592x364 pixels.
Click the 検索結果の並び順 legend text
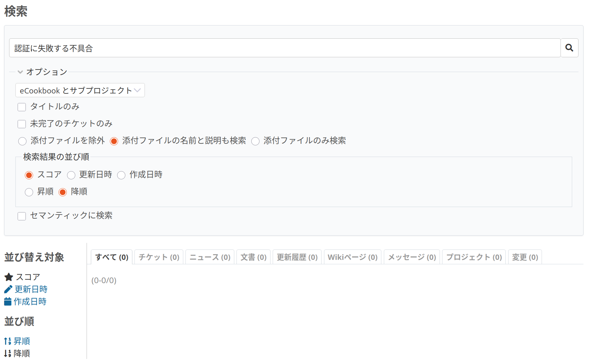(56, 157)
